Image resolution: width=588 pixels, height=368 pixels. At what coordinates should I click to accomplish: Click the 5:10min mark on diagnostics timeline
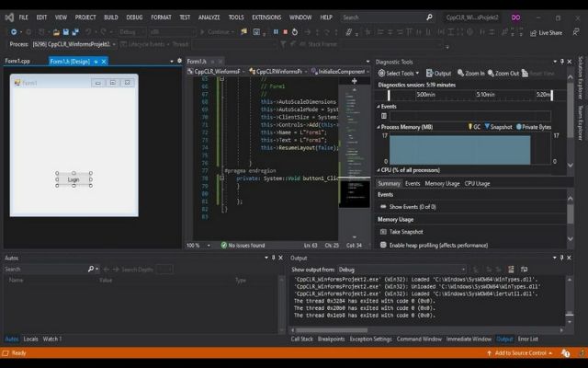[485, 95]
